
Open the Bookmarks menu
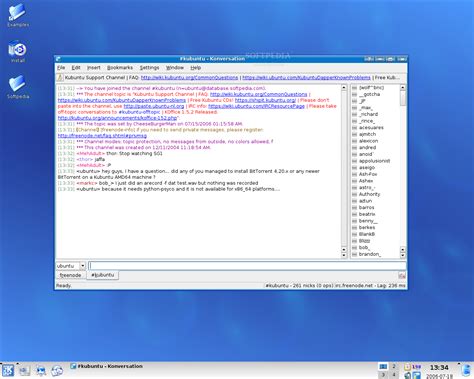tap(120, 68)
